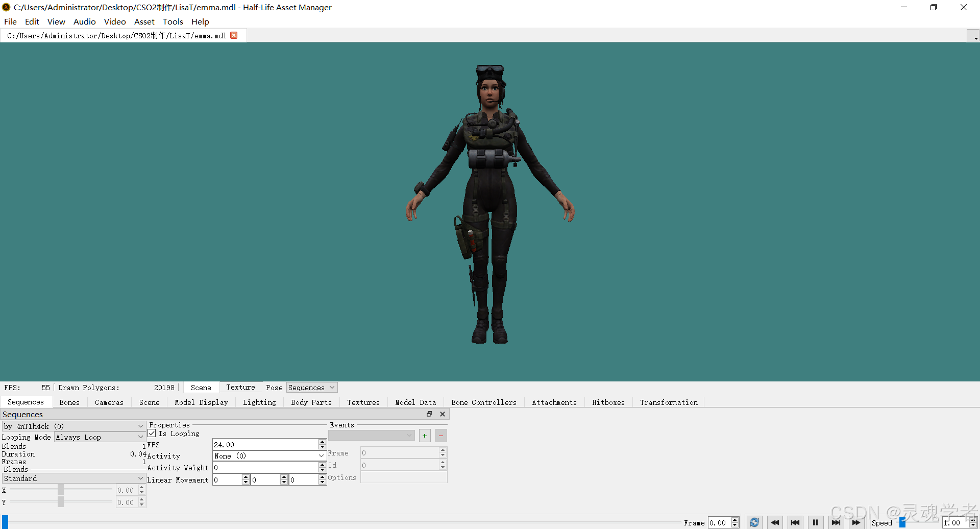Add a new event with the plus button
Screen dimensions: 980x529
(x=425, y=436)
